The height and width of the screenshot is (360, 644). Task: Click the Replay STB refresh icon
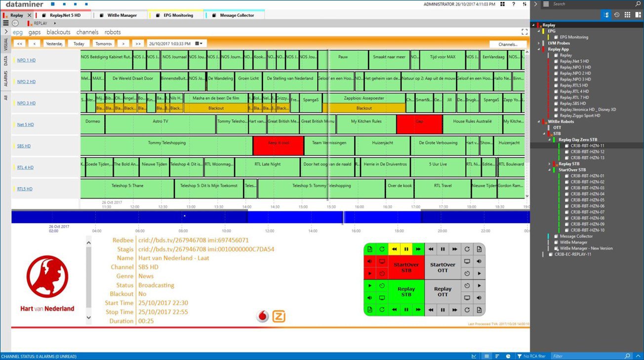[382, 310]
